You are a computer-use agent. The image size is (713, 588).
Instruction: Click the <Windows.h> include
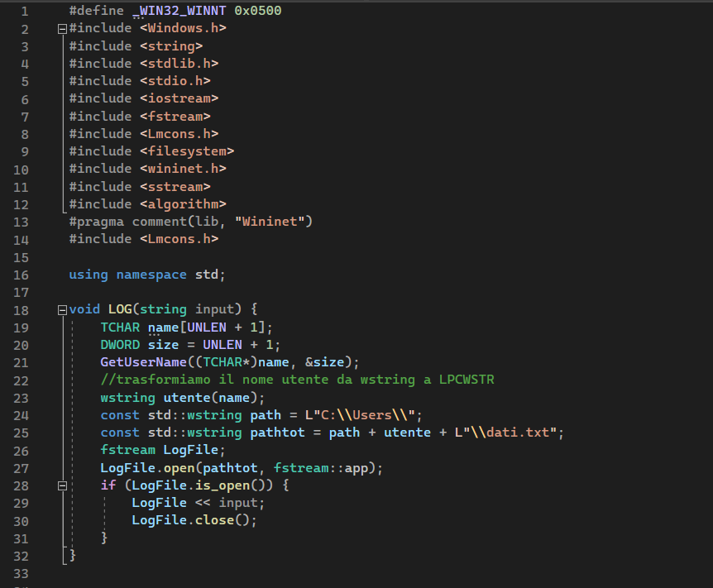coord(183,28)
